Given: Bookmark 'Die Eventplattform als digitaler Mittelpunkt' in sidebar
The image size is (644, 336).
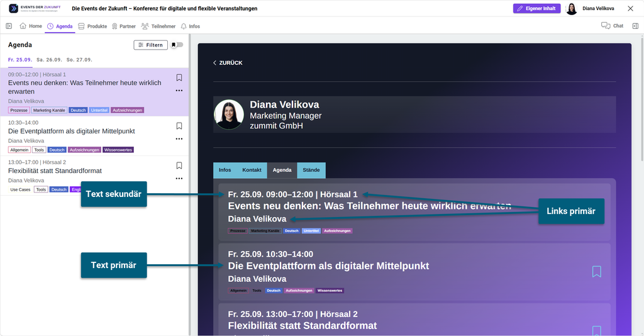Looking at the screenshot, I should click(179, 126).
